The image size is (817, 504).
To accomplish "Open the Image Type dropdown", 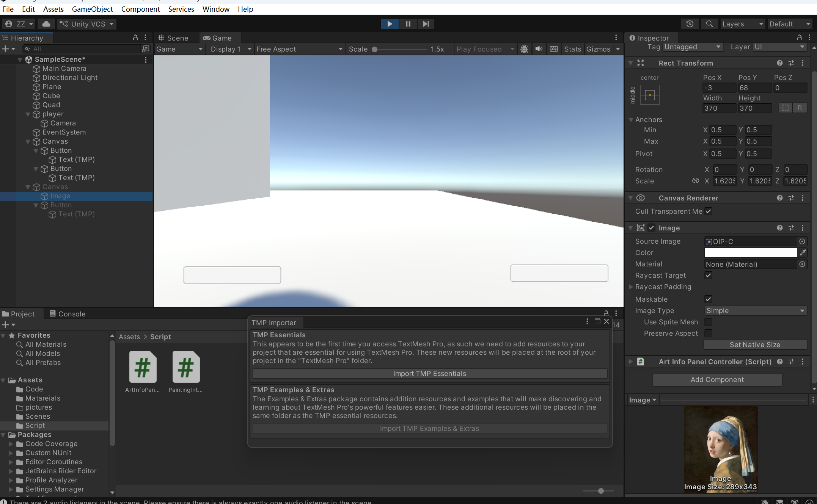I will click(x=755, y=311).
